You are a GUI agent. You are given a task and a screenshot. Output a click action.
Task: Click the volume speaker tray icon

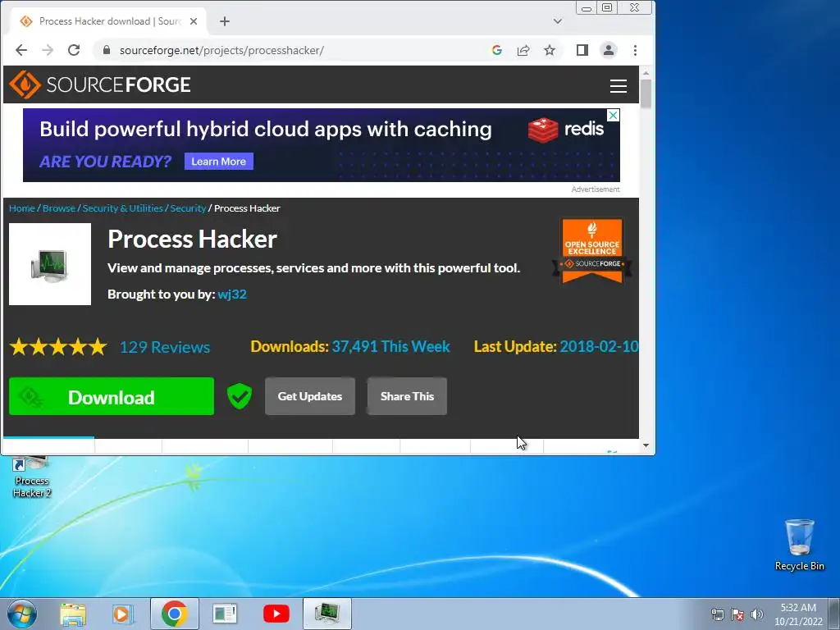coord(756,614)
